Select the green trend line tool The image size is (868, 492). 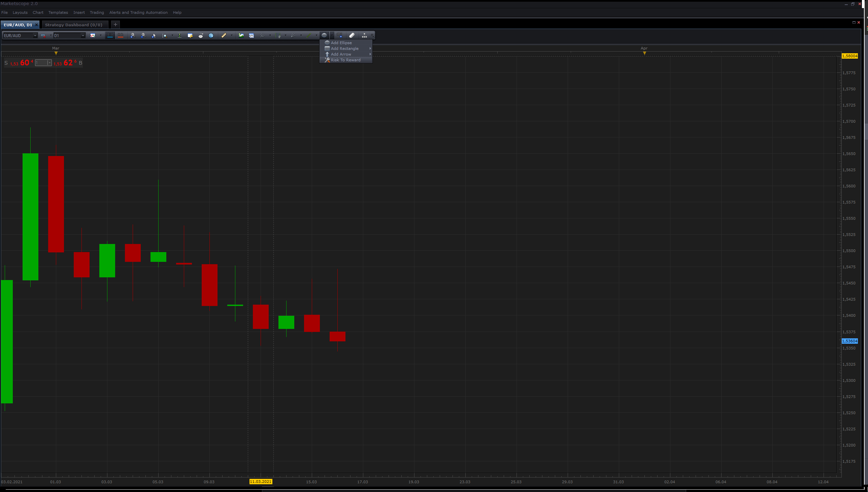pos(308,35)
